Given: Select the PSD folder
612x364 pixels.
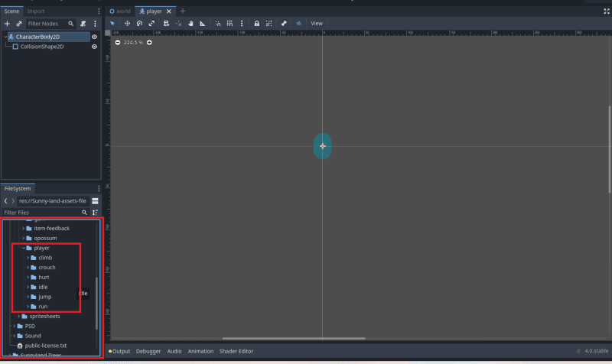Looking at the screenshot, I should 30,326.
